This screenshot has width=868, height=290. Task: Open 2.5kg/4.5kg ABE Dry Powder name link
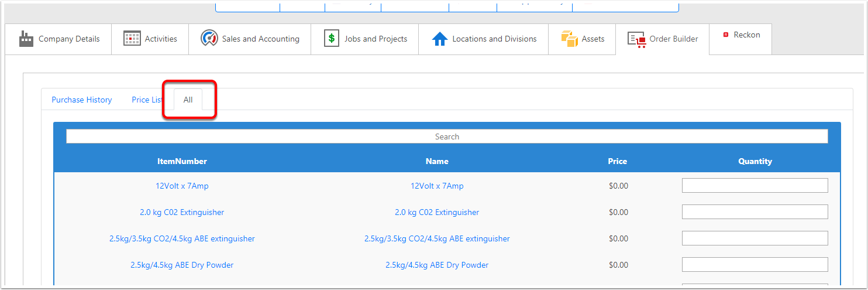click(437, 265)
